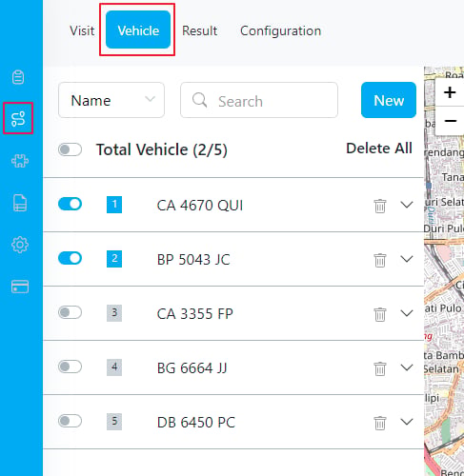Open the credit card billing icon
This screenshot has width=464, height=476.
click(x=20, y=287)
